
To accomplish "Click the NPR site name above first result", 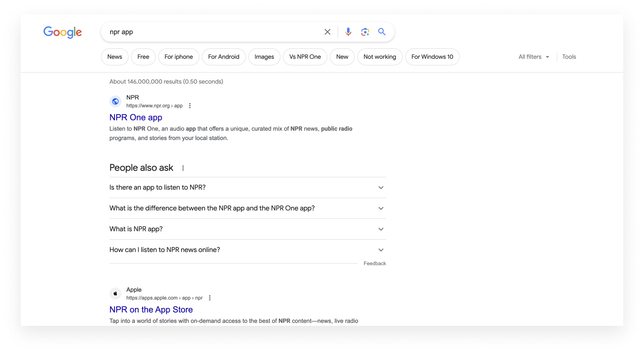I will pos(133,98).
